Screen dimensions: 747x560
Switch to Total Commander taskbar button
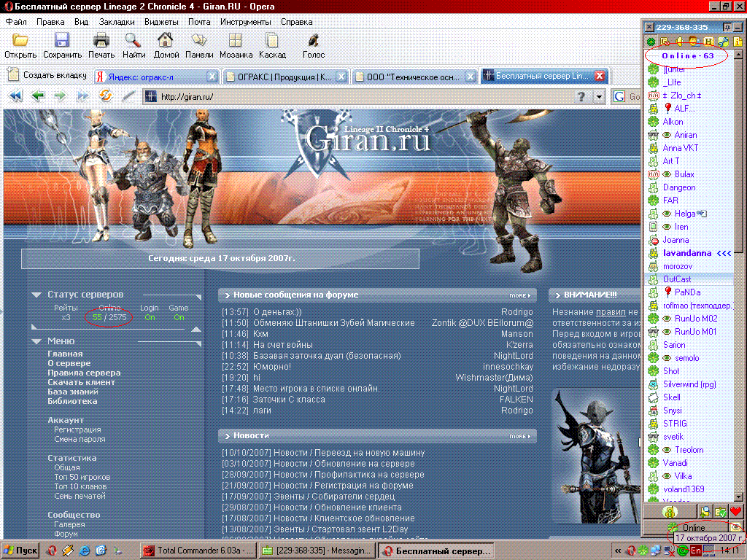(x=198, y=551)
